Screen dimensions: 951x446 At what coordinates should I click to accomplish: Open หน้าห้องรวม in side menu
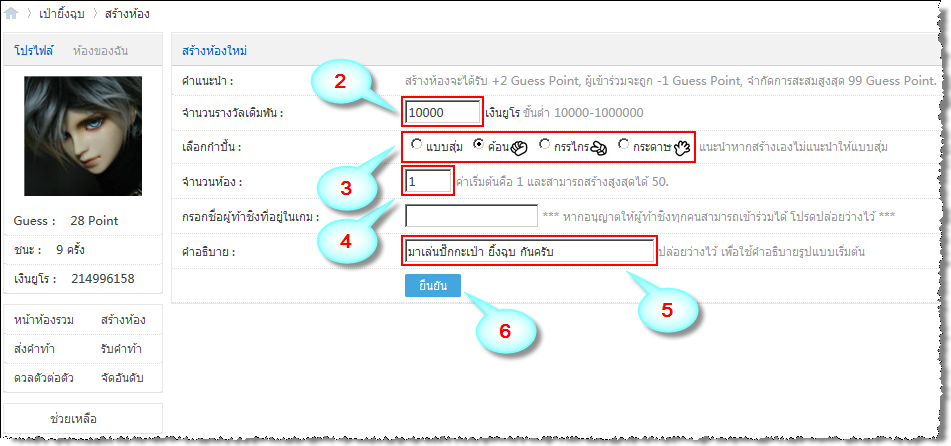coord(44,320)
